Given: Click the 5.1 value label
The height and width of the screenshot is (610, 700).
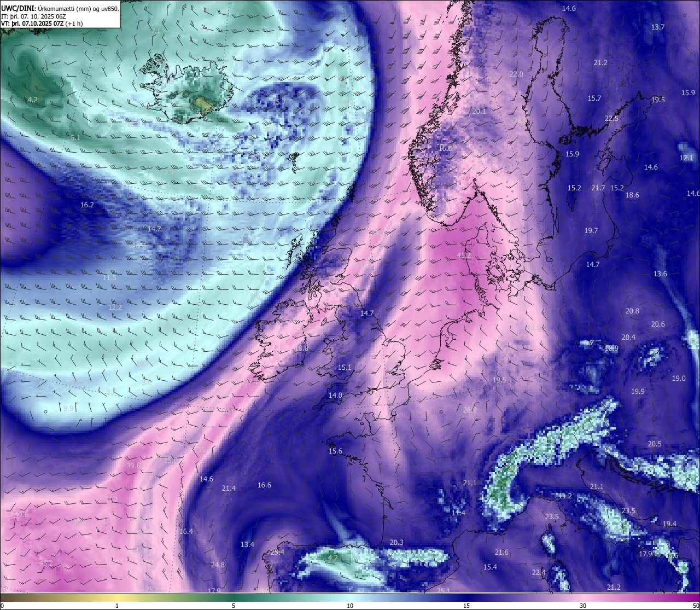Looking at the screenshot, I should point(75,137).
